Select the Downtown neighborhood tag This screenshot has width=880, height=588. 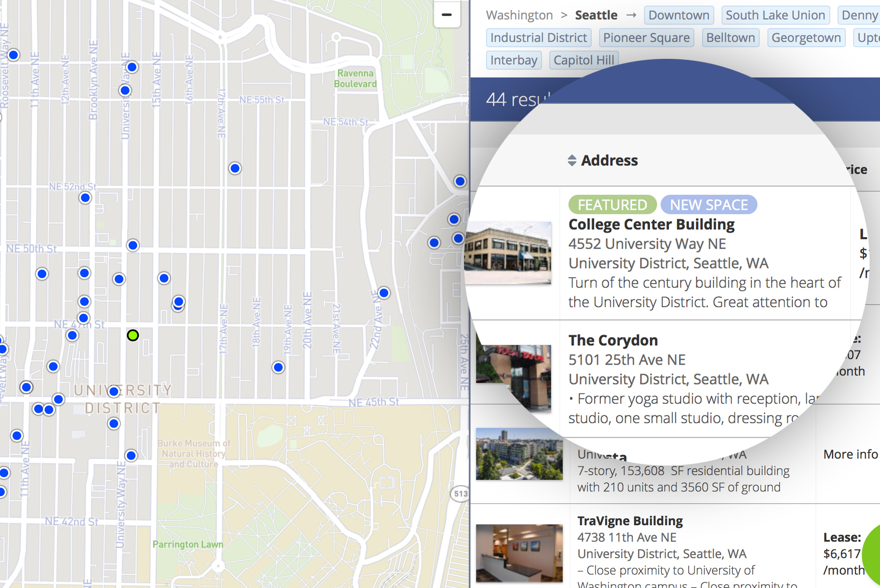coord(678,15)
